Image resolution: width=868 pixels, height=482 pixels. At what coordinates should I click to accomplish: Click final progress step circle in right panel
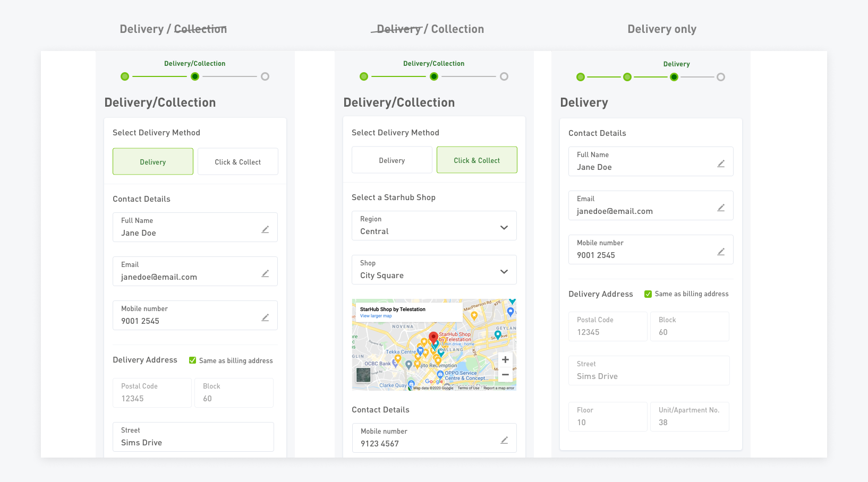[x=720, y=77]
